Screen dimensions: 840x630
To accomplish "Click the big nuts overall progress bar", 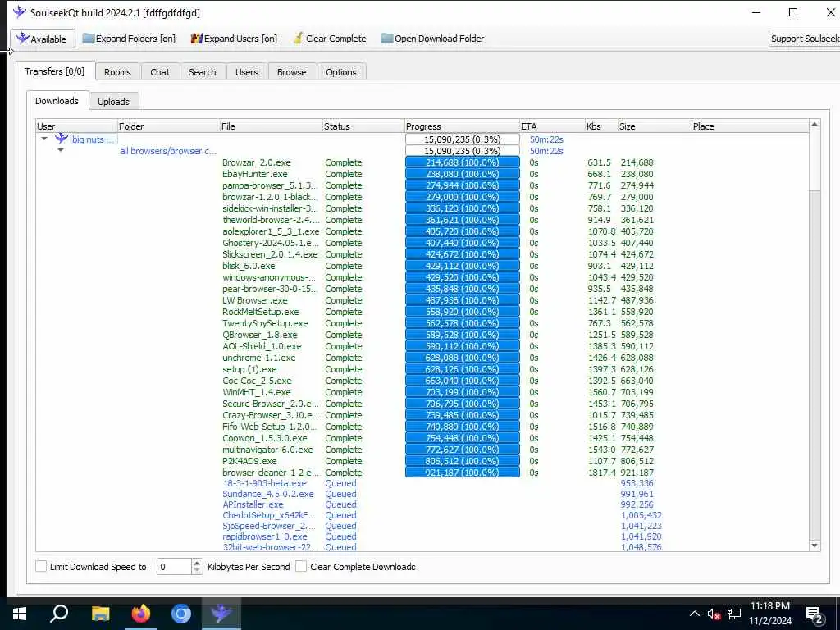I will 463,139.
